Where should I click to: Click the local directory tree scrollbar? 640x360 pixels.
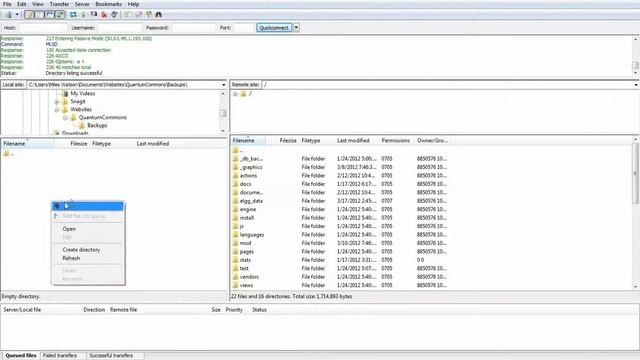pos(223,112)
